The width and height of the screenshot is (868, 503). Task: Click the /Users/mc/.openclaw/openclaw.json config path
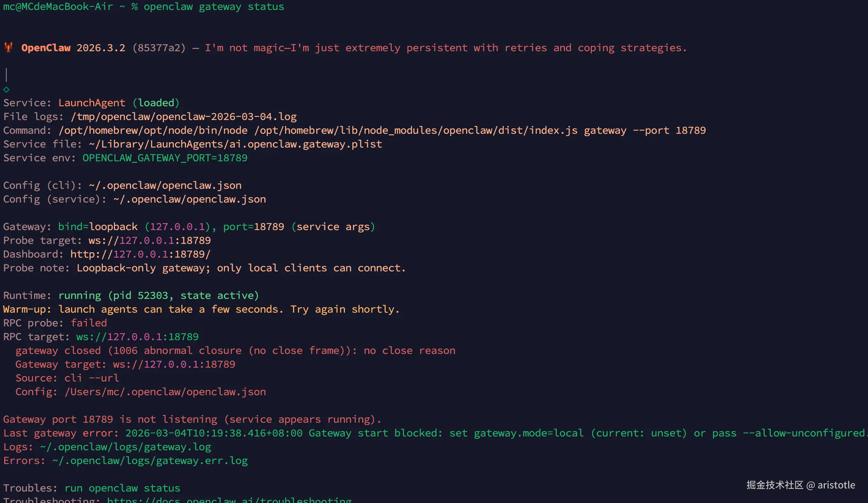point(165,392)
